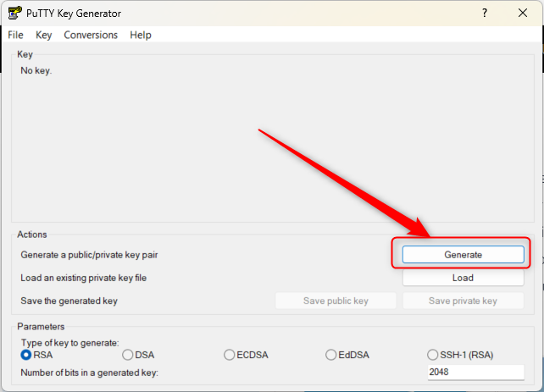
Task: Click the number of bits field showing 2048
Action: (475, 373)
